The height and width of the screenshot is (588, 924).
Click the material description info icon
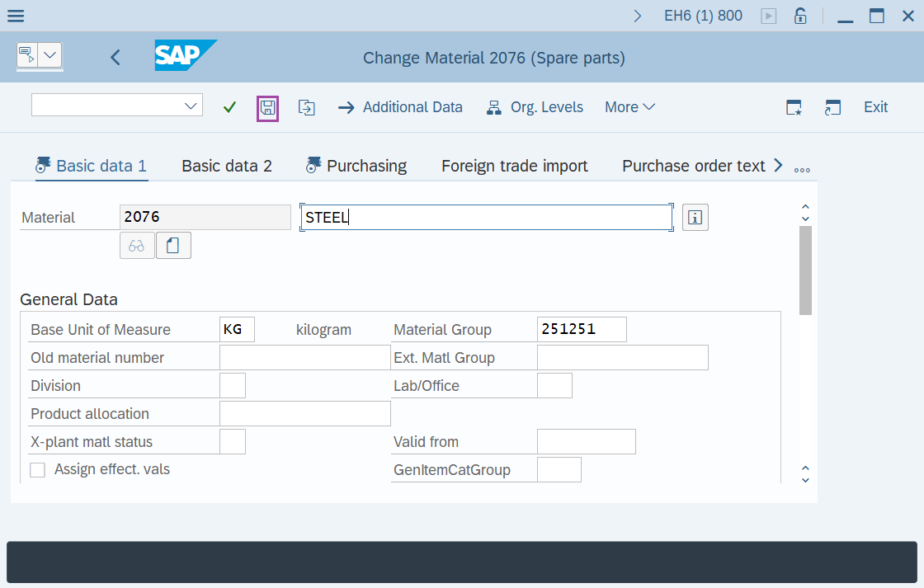point(695,218)
